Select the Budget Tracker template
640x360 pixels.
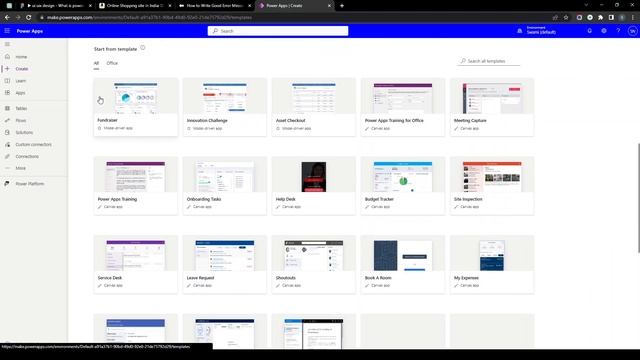coord(403,186)
